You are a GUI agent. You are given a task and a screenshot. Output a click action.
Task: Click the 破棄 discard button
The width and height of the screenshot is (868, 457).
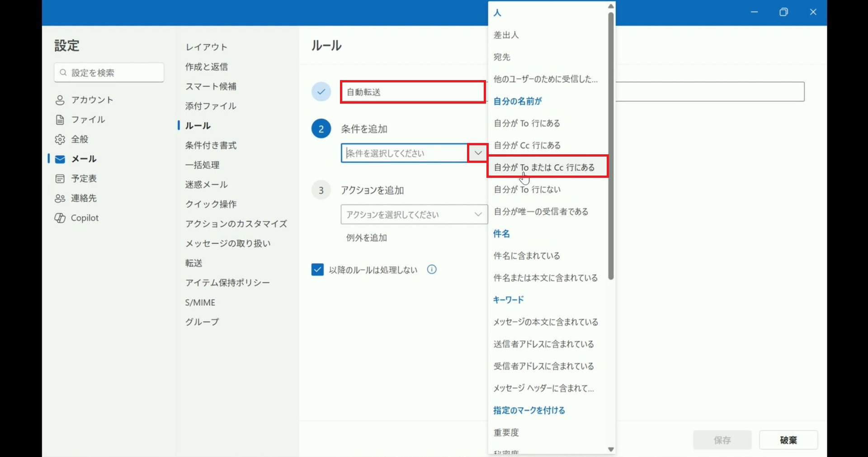pyautogui.click(x=788, y=440)
